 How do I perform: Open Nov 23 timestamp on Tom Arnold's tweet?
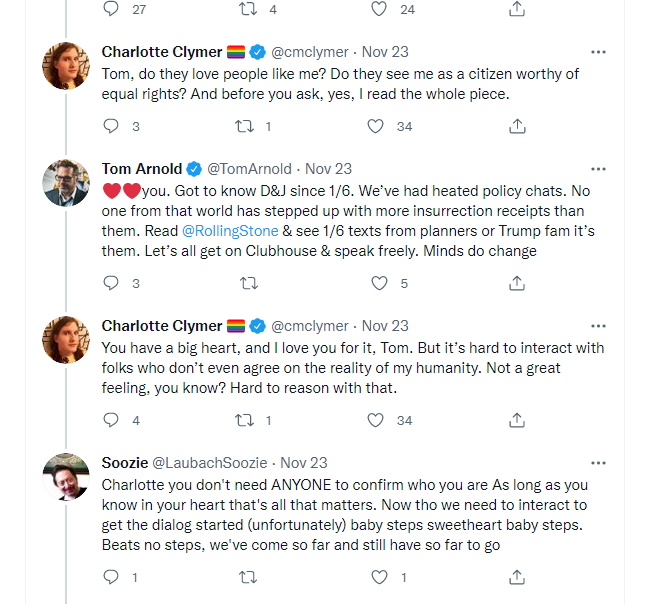(x=328, y=169)
